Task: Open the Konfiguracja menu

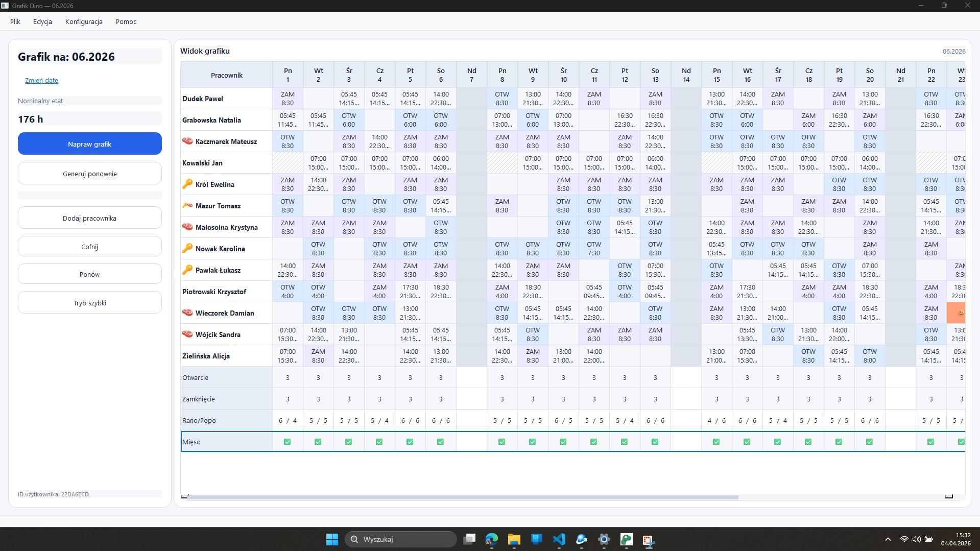Action: (x=84, y=21)
